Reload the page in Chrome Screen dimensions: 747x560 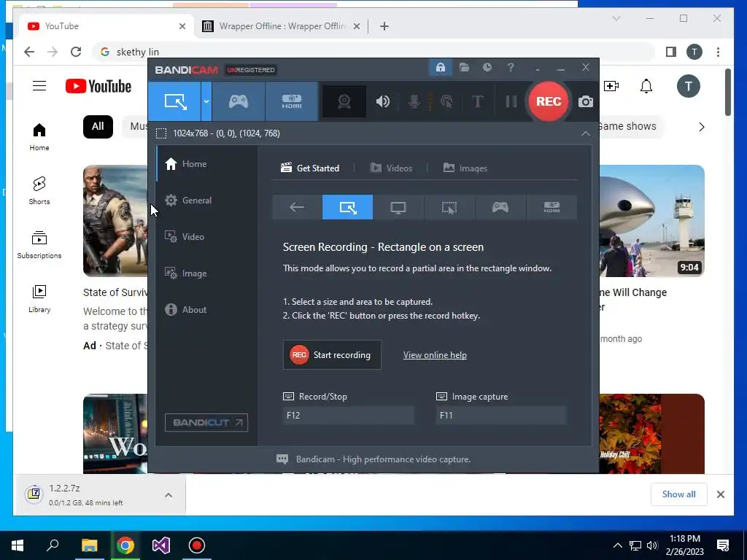(76, 52)
